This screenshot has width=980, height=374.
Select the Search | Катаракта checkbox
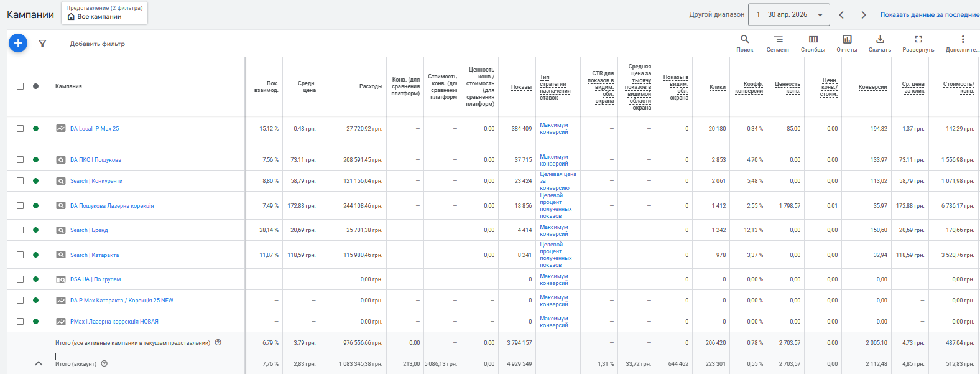[20, 255]
